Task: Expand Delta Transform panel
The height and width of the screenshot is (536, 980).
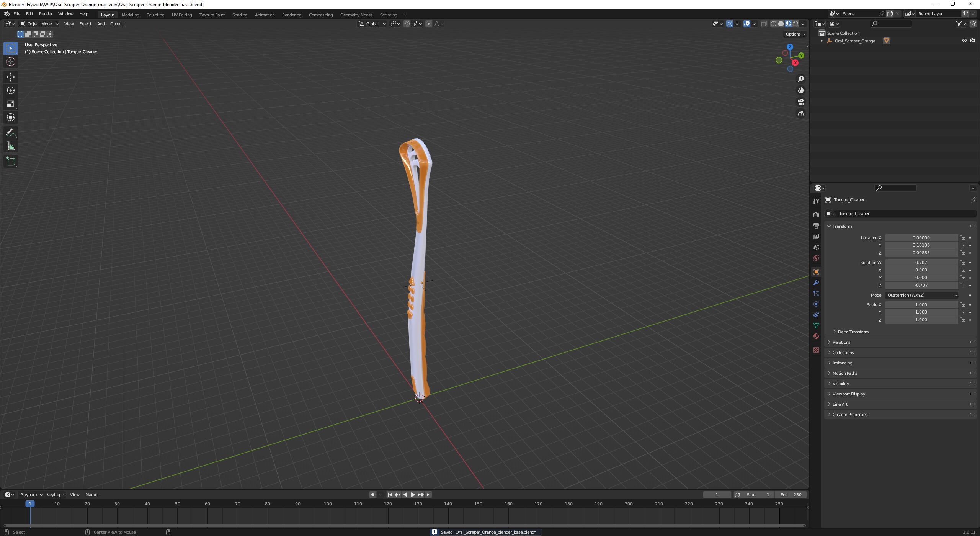Action: 853,332
